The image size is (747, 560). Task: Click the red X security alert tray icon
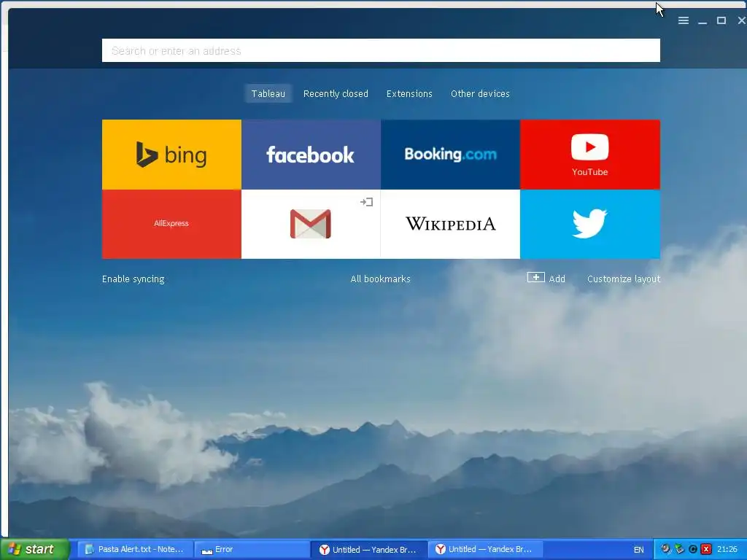(x=706, y=550)
